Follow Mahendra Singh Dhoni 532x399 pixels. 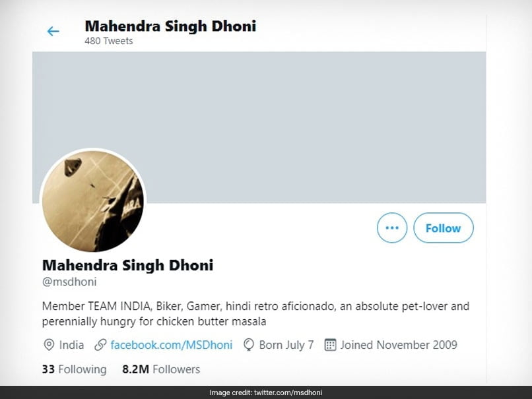[443, 228]
